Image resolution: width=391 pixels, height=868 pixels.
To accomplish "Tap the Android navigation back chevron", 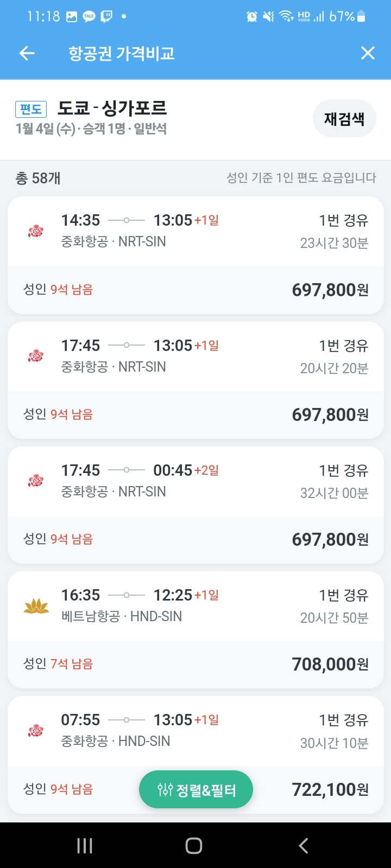I will pos(304,845).
